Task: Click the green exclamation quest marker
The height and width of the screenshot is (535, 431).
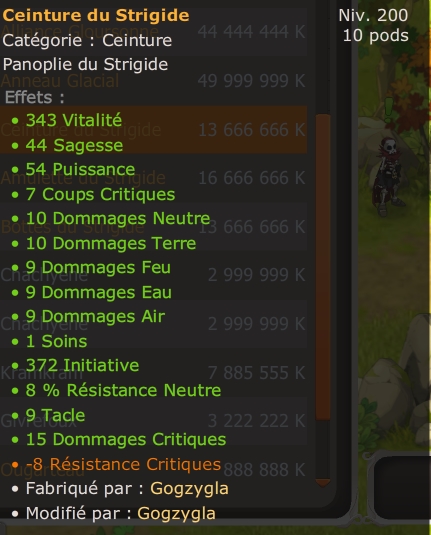Action: 389,110
